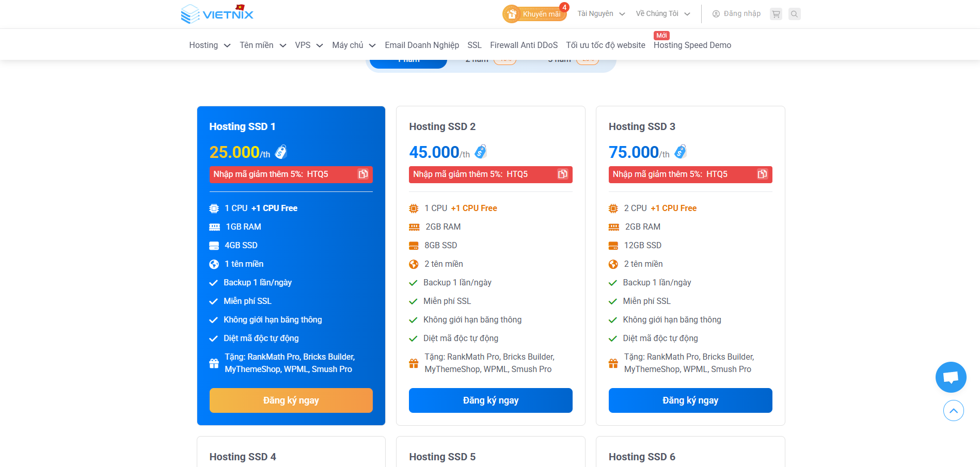This screenshot has width=980, height=467.
Task: Copy HTQ5 code on Hosting SSD 1
Action: (x=363, y=174)
